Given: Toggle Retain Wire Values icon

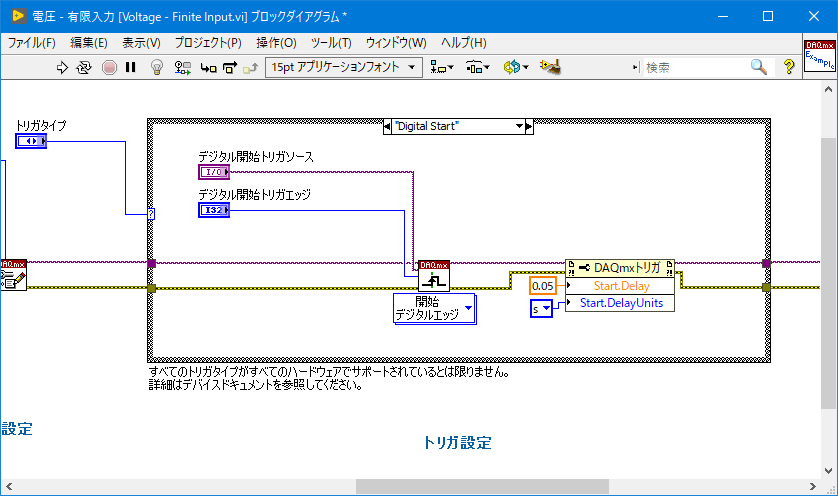Looking at the screenshot, I should [183, 67].
